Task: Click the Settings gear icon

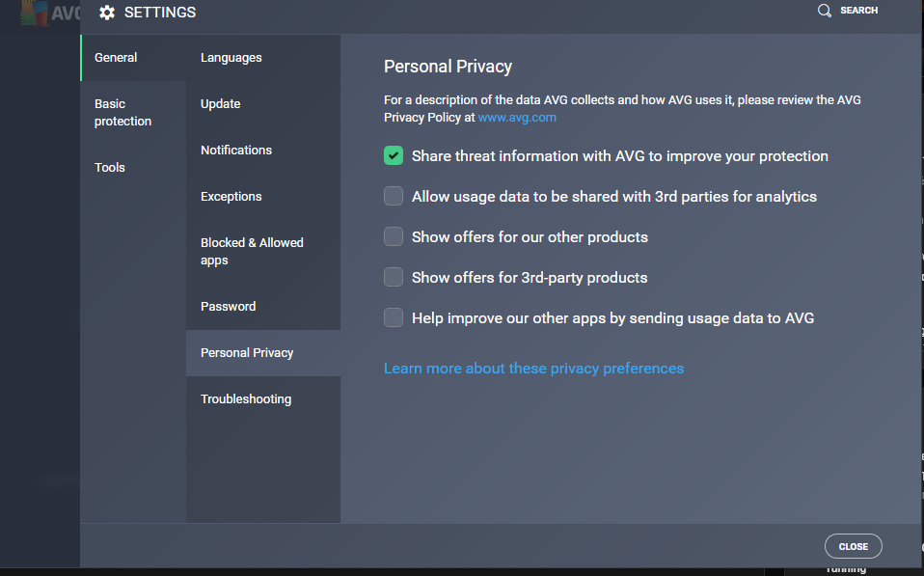Action: (x=107, y=13)
